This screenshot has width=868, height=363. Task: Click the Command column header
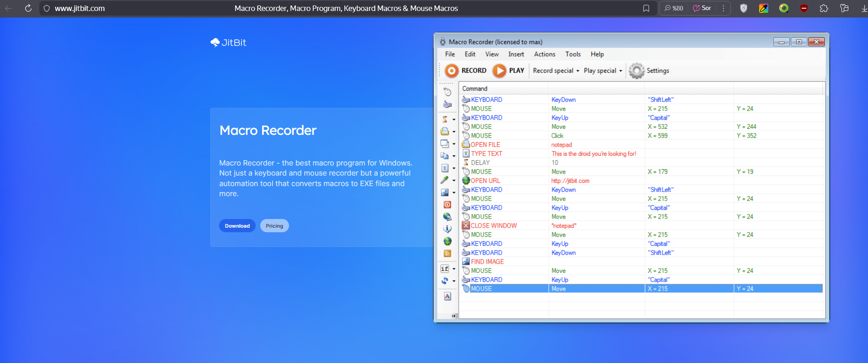[503, 89]
